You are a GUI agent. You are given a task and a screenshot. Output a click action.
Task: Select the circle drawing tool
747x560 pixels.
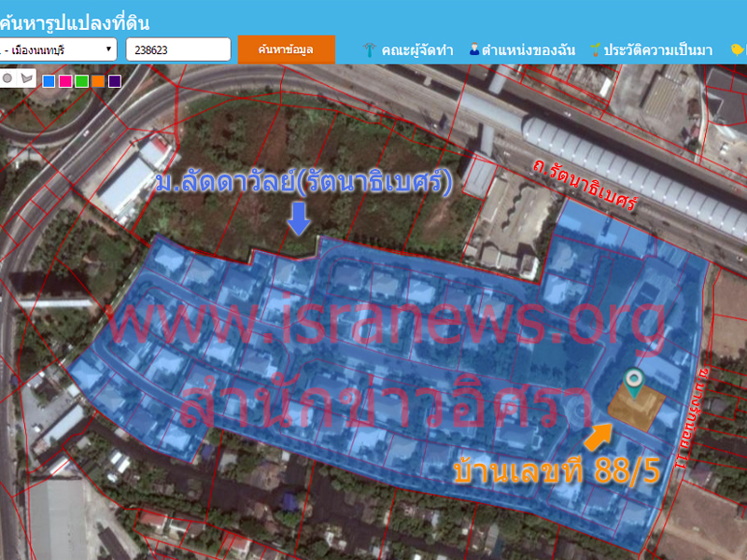[7, 78]
